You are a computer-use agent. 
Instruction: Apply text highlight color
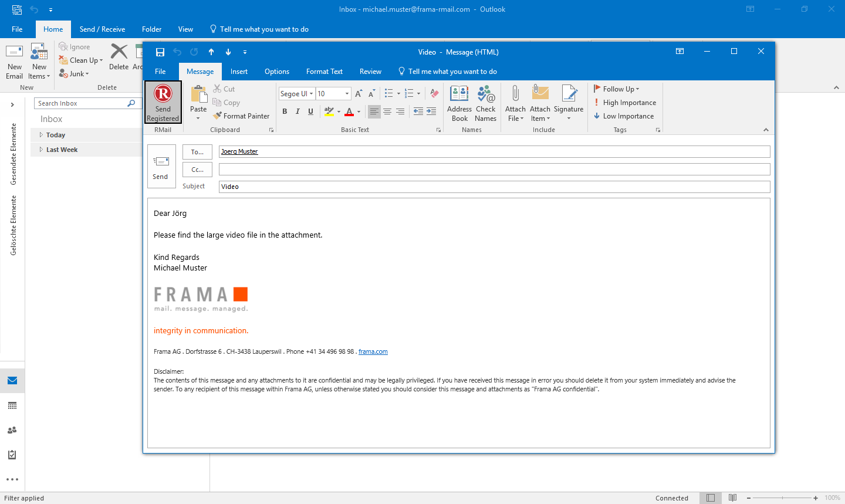click(329, 111)
